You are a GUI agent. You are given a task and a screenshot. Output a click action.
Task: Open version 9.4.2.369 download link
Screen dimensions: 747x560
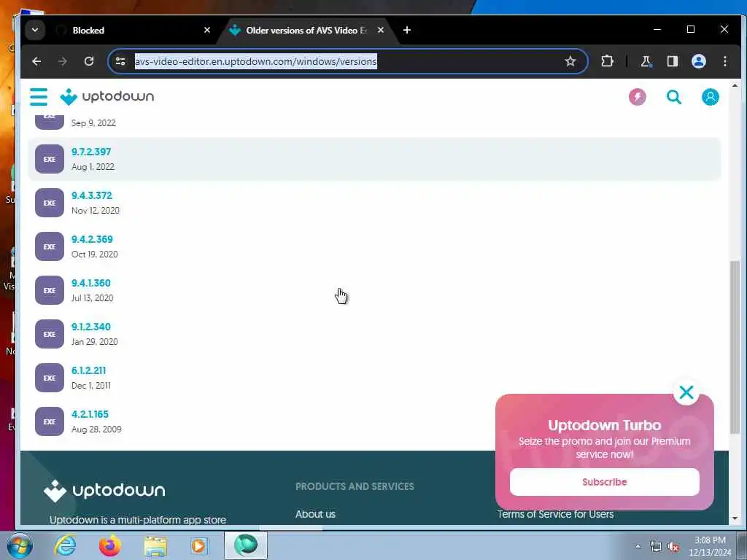[92, 239]
